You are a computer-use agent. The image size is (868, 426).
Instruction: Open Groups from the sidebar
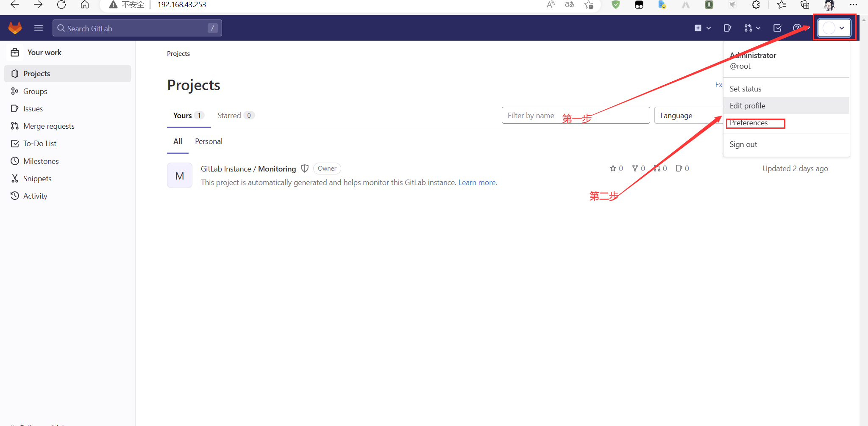pos(35,91)
